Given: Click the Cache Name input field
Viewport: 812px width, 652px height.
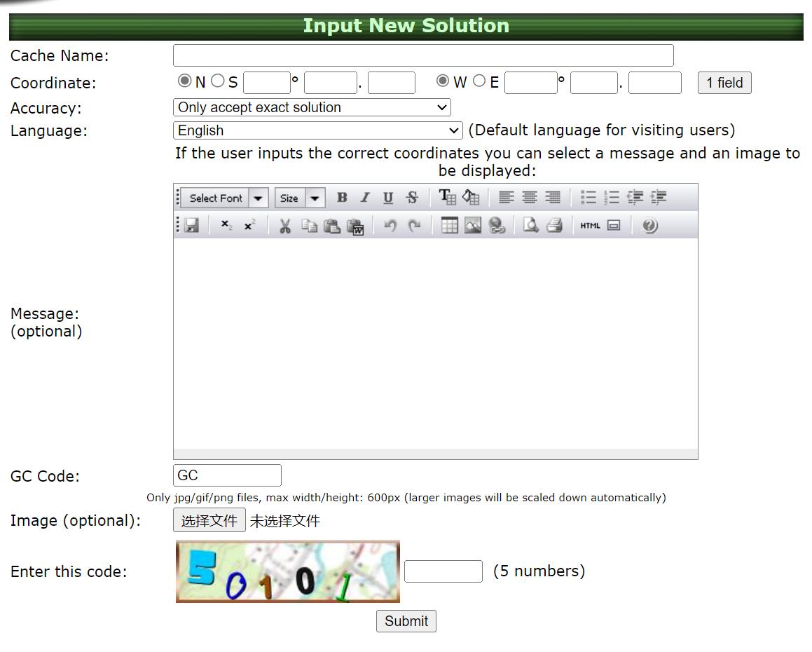Looking at the screenshot, I should tap(423, 55).
